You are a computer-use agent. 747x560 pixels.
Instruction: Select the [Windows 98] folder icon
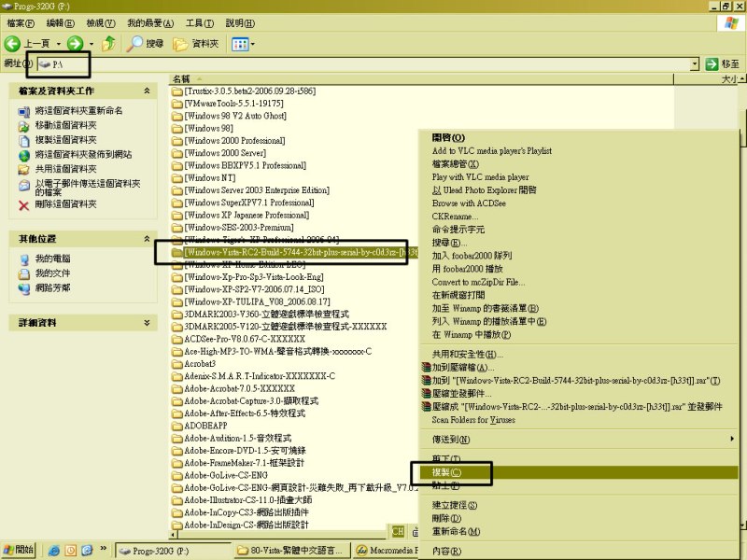[x=177, y=129]
